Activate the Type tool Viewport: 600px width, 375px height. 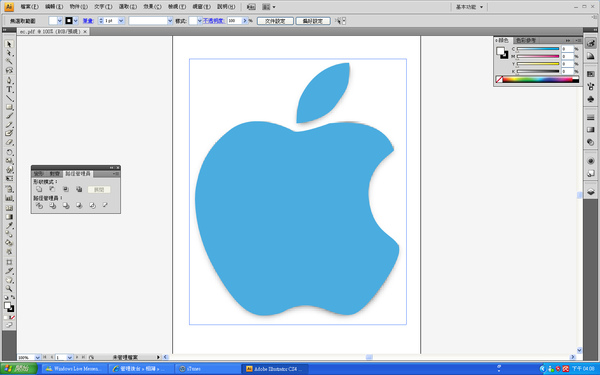tap(9, 89)
